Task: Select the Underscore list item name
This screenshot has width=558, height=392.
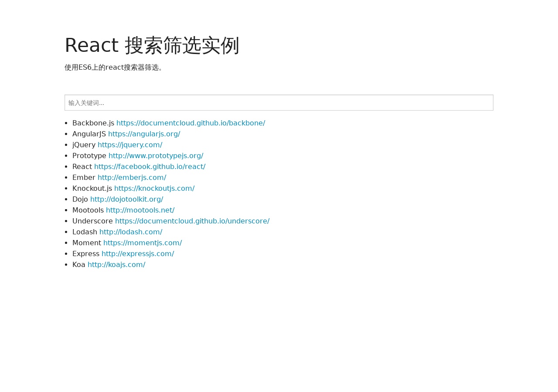Action: tap(92, 221)
